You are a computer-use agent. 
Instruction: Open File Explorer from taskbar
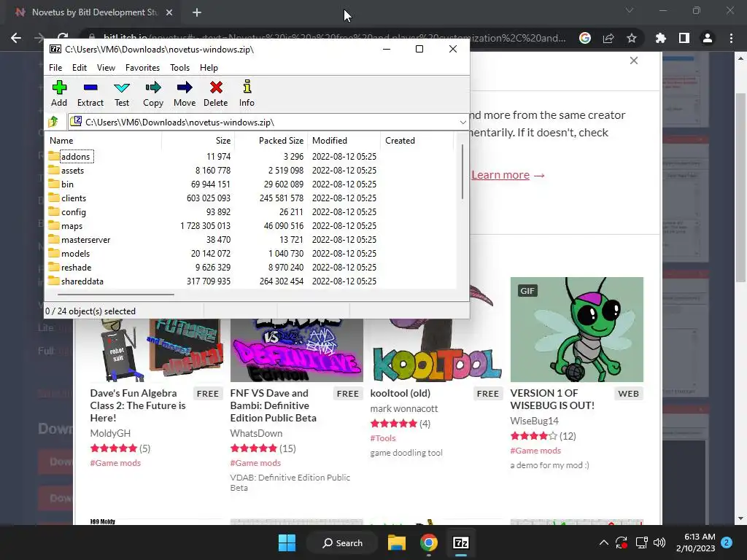pos(396,542)
